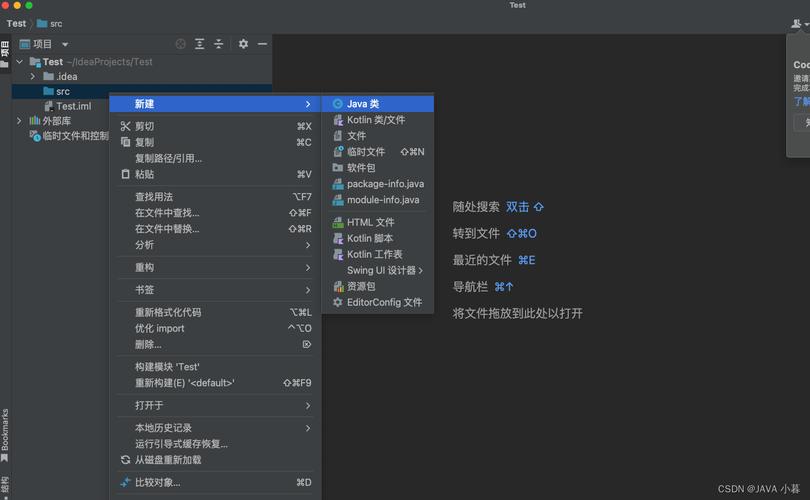Choose 在文件中查找... entry
Viewport: 810px width, 500px height.
(x=215, y=212)
